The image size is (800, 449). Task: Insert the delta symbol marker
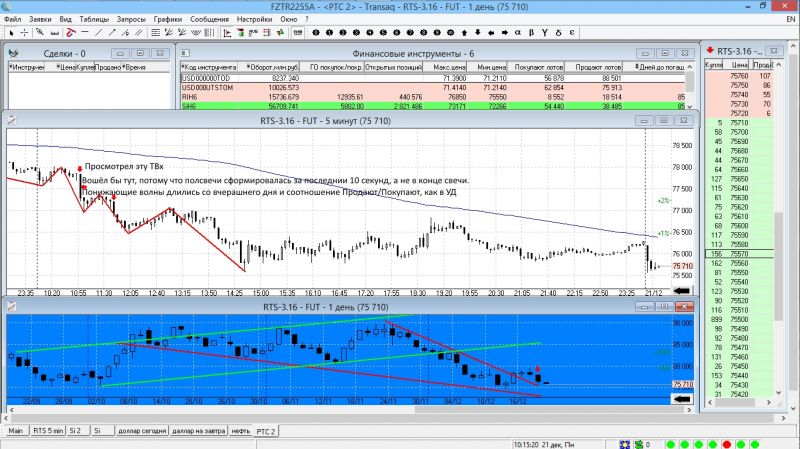(558, 33)
